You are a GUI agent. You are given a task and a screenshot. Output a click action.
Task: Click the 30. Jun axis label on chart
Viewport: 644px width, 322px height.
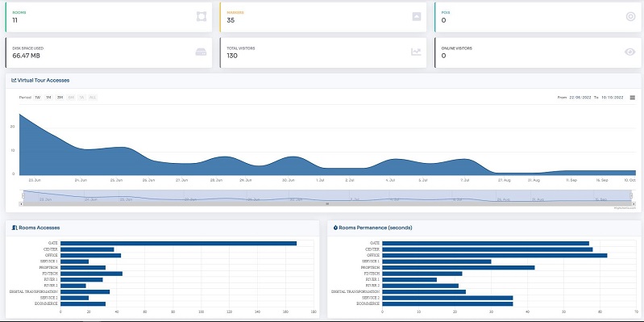tap(289, 180)
